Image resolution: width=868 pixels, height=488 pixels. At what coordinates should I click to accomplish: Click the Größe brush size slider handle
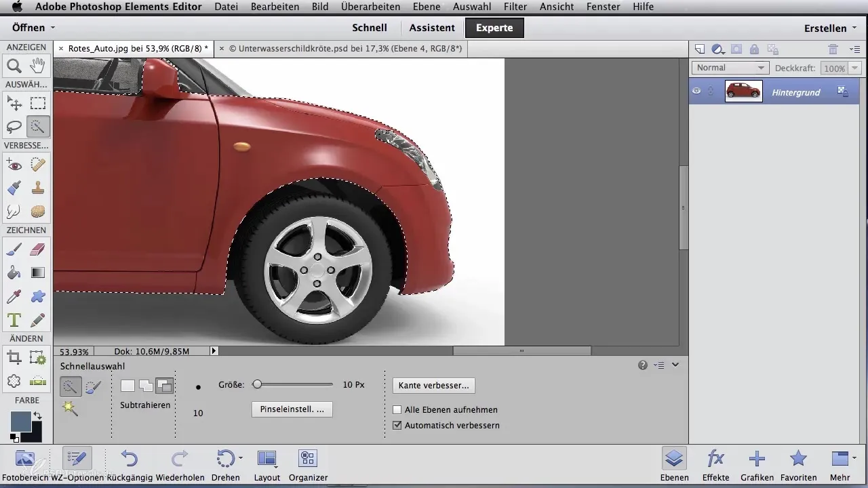[x=257, y=384]
